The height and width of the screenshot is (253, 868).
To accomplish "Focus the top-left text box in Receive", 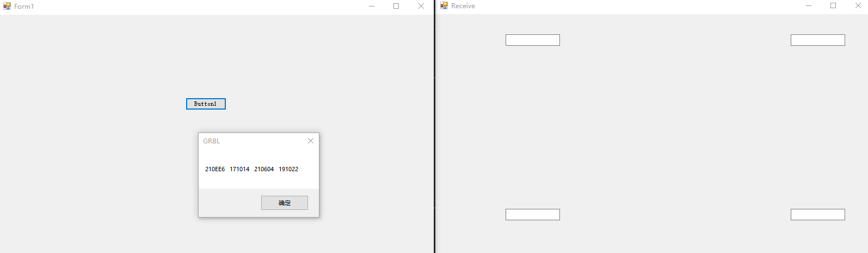I will click(533, 40).
